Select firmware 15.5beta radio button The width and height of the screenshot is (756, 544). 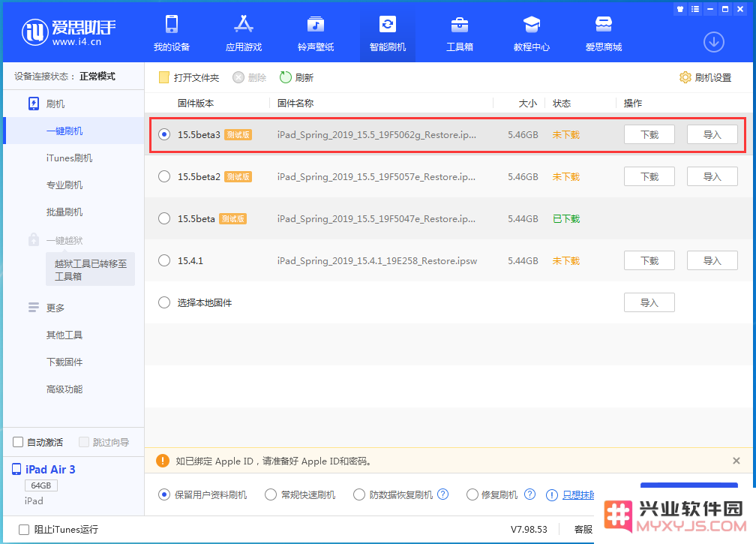point(164,218)
